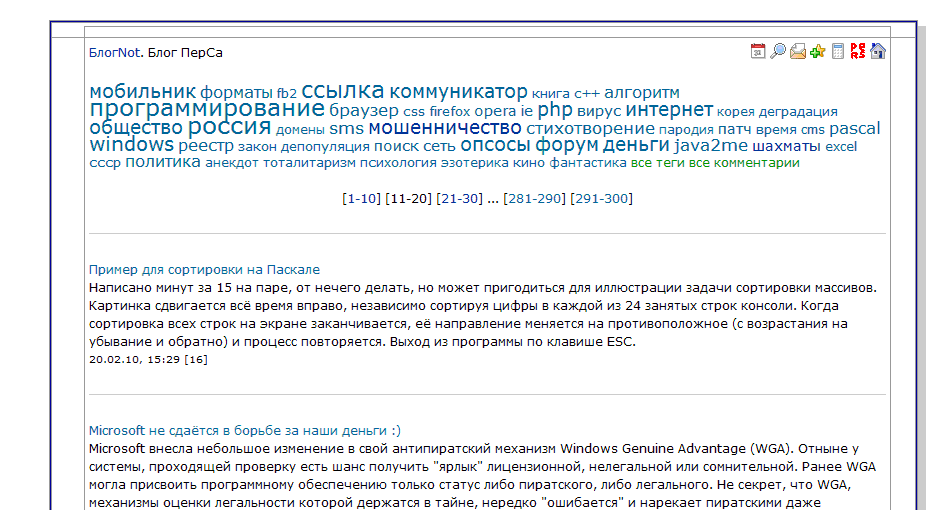The image size is (947, 510).
Task: Open the форум tag
Action: tap(567, 145)
